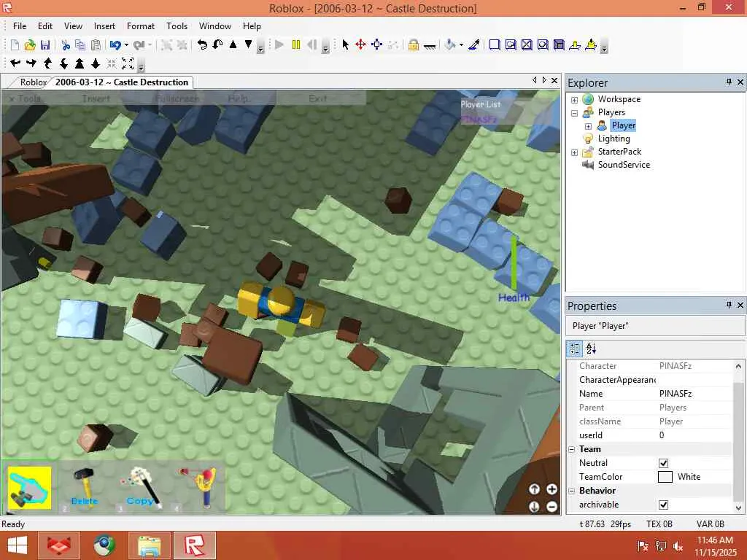Click the Paste clipboard icon

click(96, 44)
